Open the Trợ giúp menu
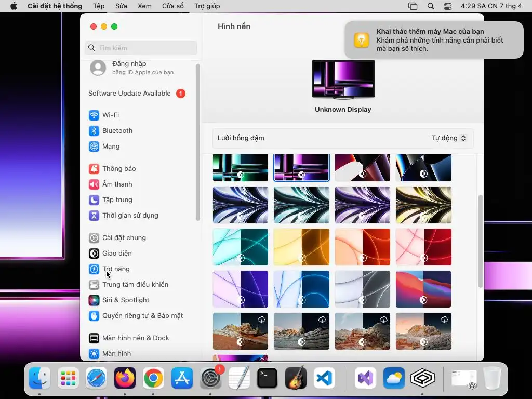This screenshot has width=532, height=399. [x=207, y=6]
